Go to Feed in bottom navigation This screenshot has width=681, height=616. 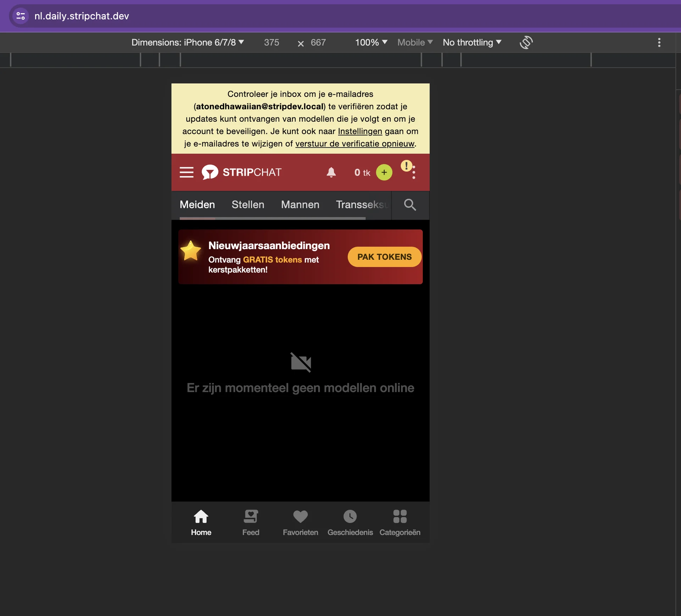click(251, 522)
